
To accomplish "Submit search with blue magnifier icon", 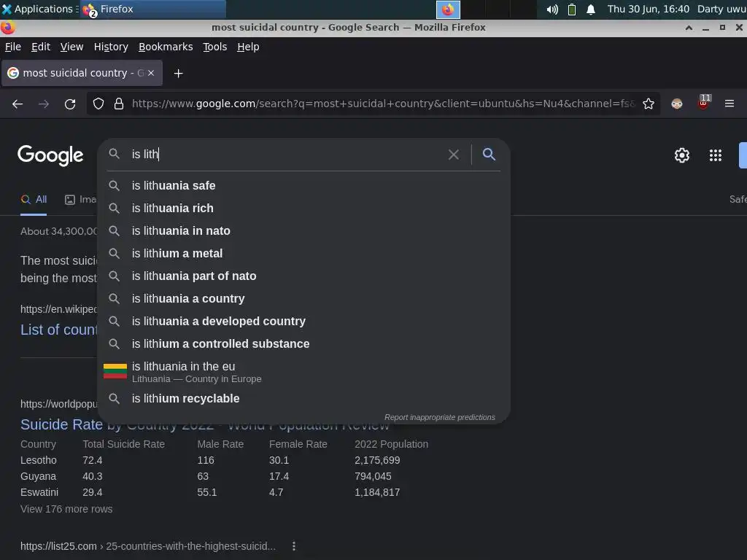I will pos(489,154).
